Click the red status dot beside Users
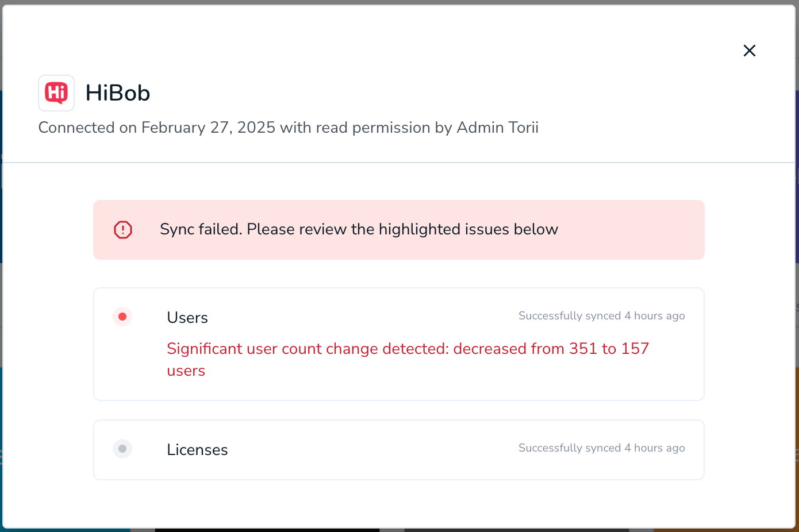The width and height of the screenshot is (799, 532). [122, 317]
